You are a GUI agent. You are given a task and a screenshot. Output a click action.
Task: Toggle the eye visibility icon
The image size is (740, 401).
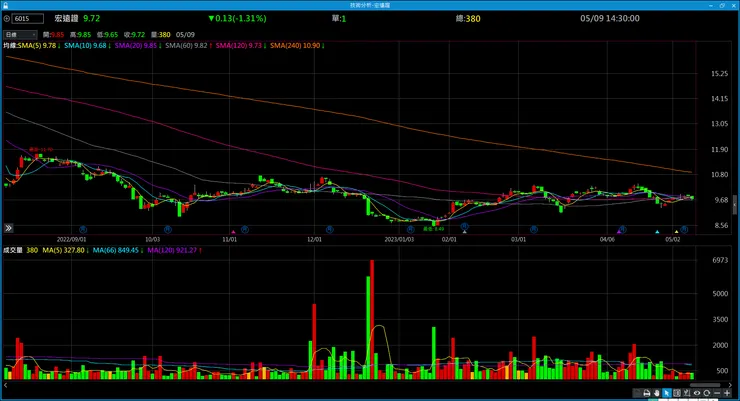(x=697, y=393)
